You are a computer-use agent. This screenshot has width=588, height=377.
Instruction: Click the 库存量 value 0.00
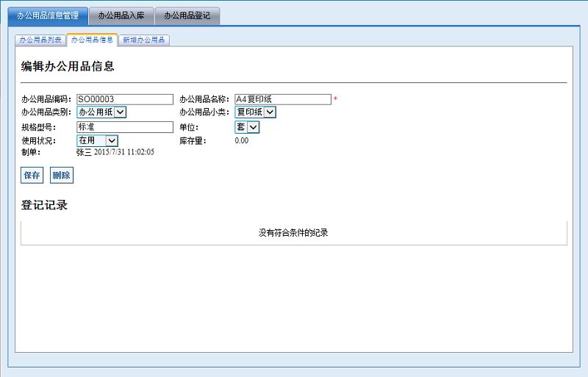click(x=242, y=140)
